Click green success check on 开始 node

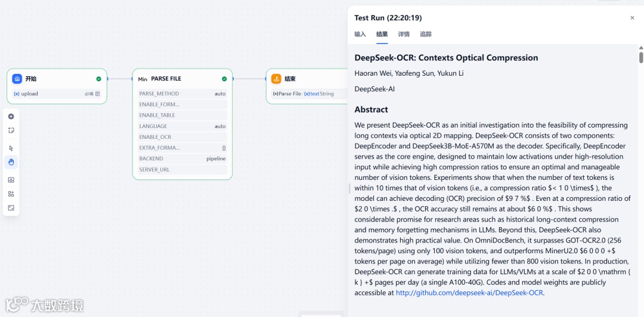pyautogui.click(x=98, y=79)
